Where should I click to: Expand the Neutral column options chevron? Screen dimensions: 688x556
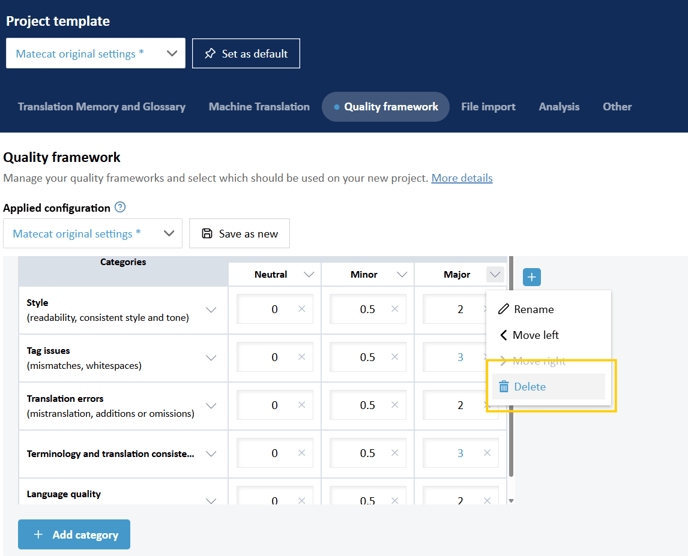tap(309, 275)
